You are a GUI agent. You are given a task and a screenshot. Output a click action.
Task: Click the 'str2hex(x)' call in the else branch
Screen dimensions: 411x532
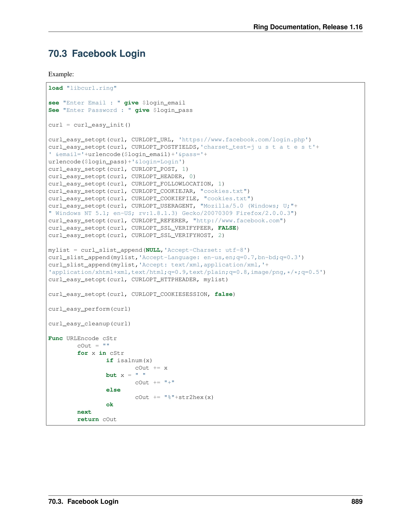(196, 397)
